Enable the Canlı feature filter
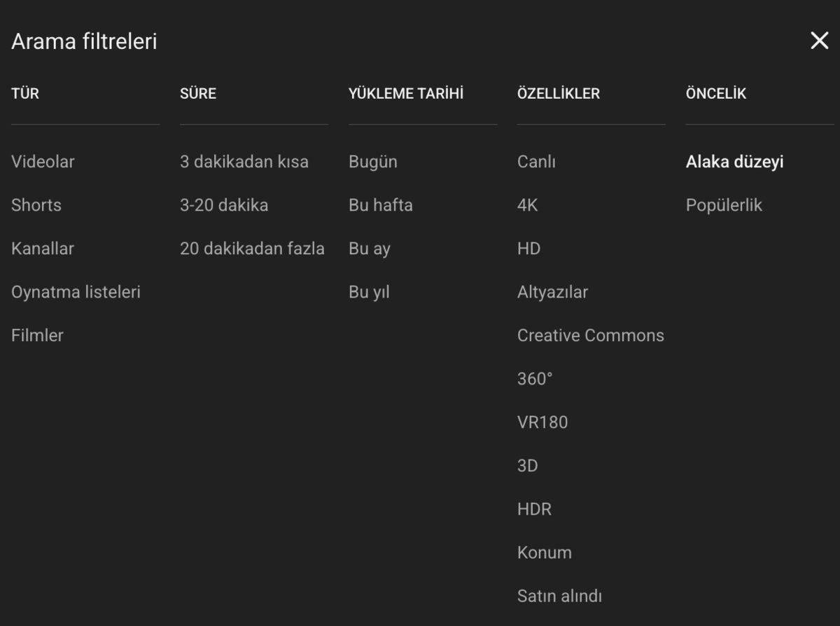Screen dimensions: 840x626 [x=536, y=162]
